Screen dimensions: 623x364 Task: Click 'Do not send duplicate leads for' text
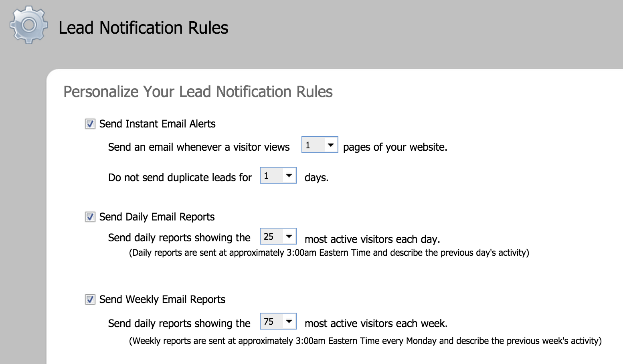(180, 178)
